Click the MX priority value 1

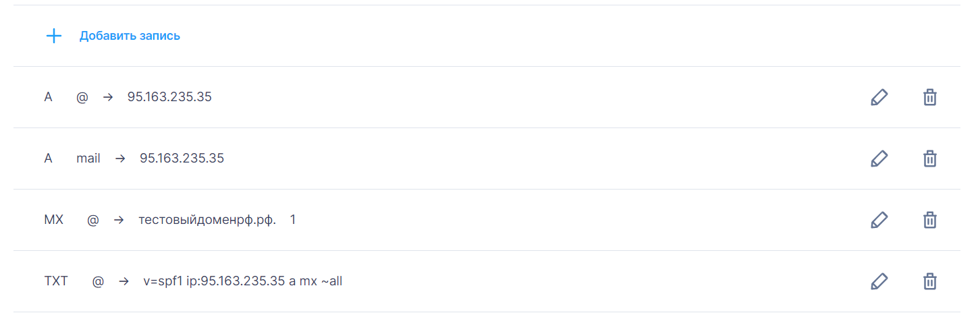click(293, 220)
